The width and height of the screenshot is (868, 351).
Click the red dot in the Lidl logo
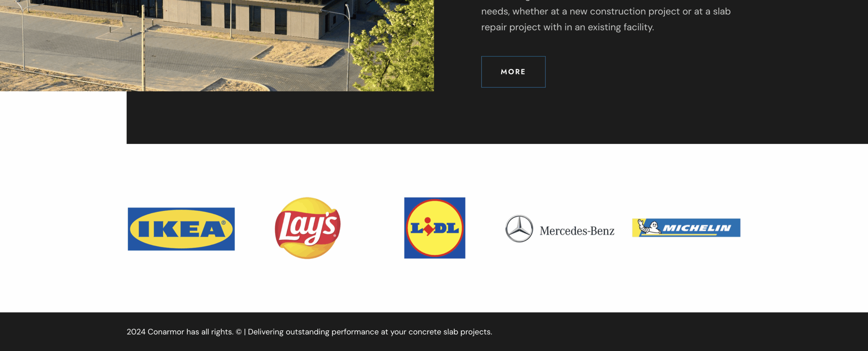[x=428, y=220]
